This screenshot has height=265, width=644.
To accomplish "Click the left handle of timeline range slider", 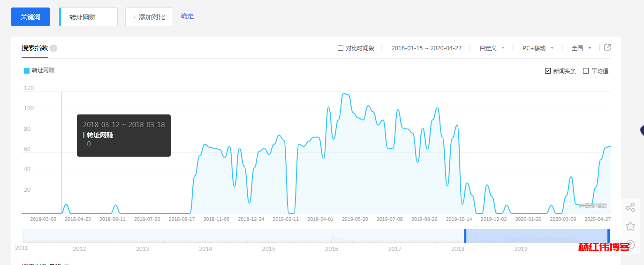I will (x=465, y=235).
